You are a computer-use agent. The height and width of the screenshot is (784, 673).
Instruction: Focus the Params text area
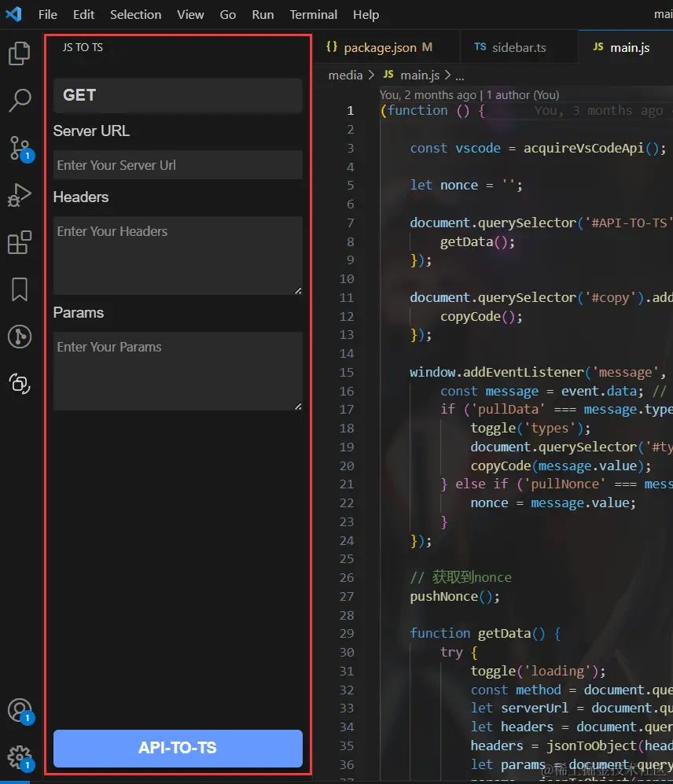tap(178, 371)
